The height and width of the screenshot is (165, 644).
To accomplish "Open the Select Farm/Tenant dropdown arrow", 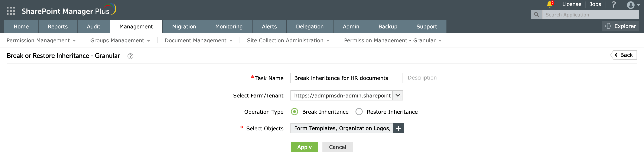I will pyautogui.click(x=398, y=96).
